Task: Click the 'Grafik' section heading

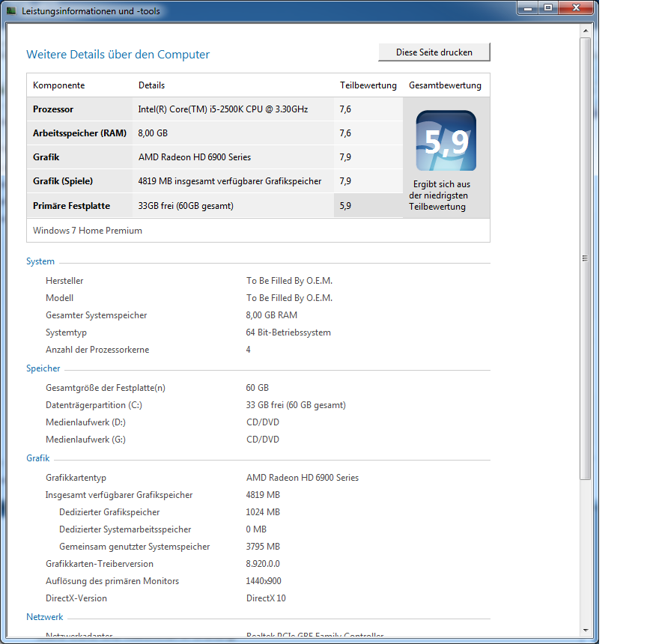Action: click(x=38, y=459)
